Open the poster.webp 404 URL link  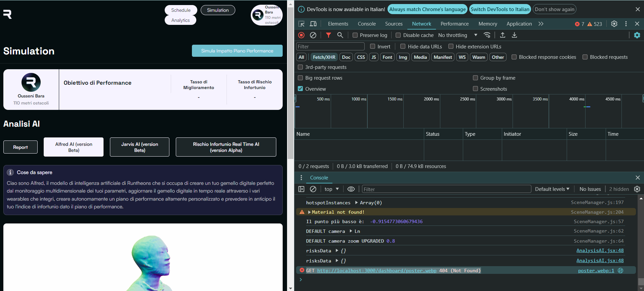377,271
